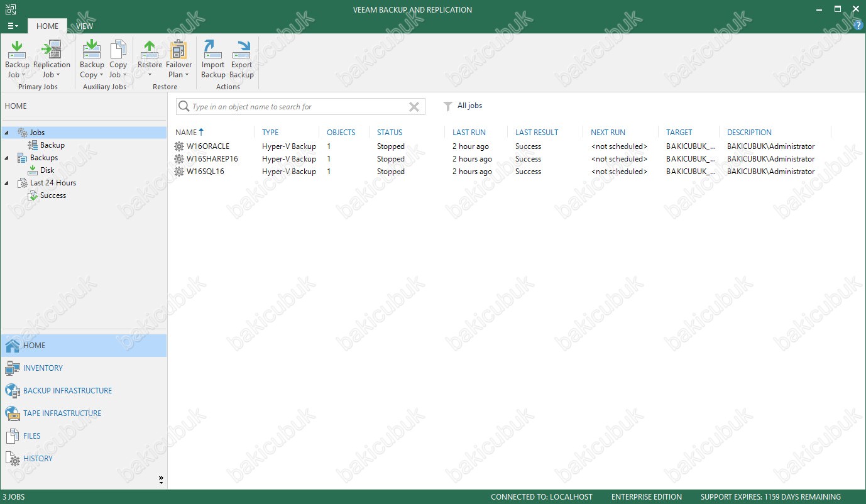The width and height of the screenshot is (866, 504).
Task: Open the Backup Copy ribbon icon
Action: click(92, 59)
